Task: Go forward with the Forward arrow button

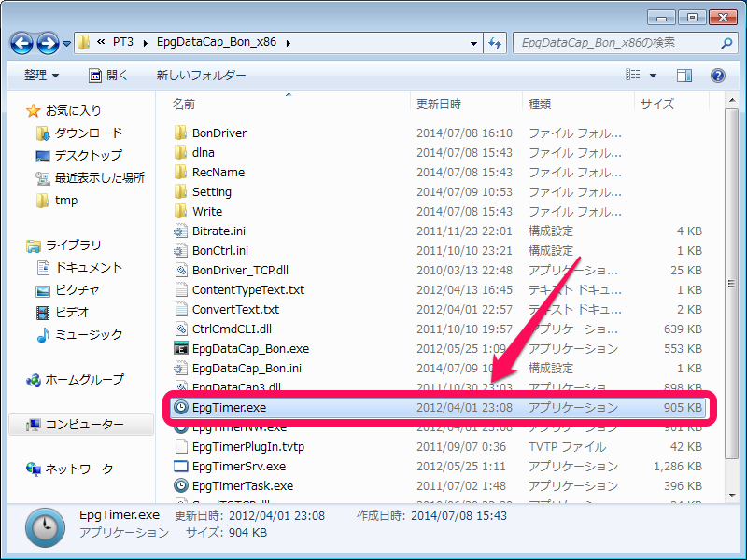Action: 49,43
